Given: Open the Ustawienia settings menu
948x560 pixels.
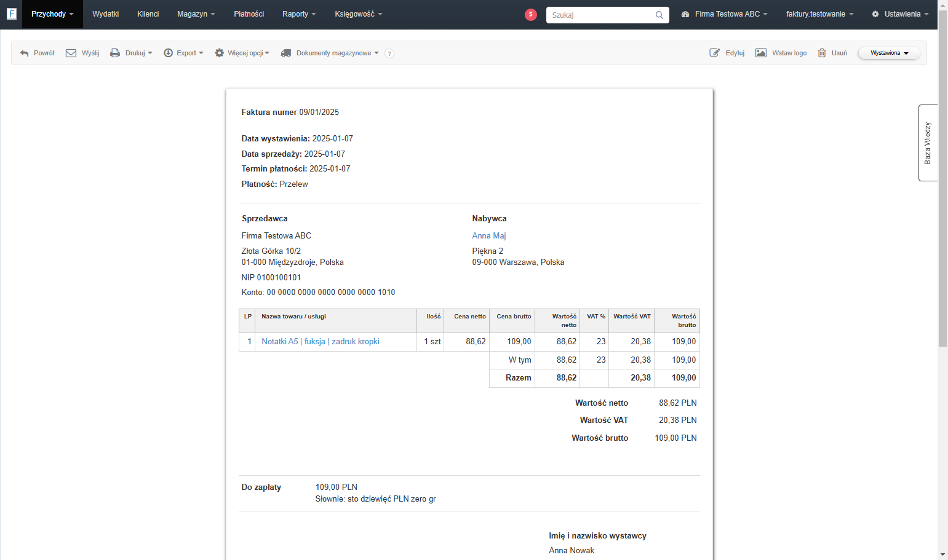Looking at the screenshot, I should (x=900, y=14).
